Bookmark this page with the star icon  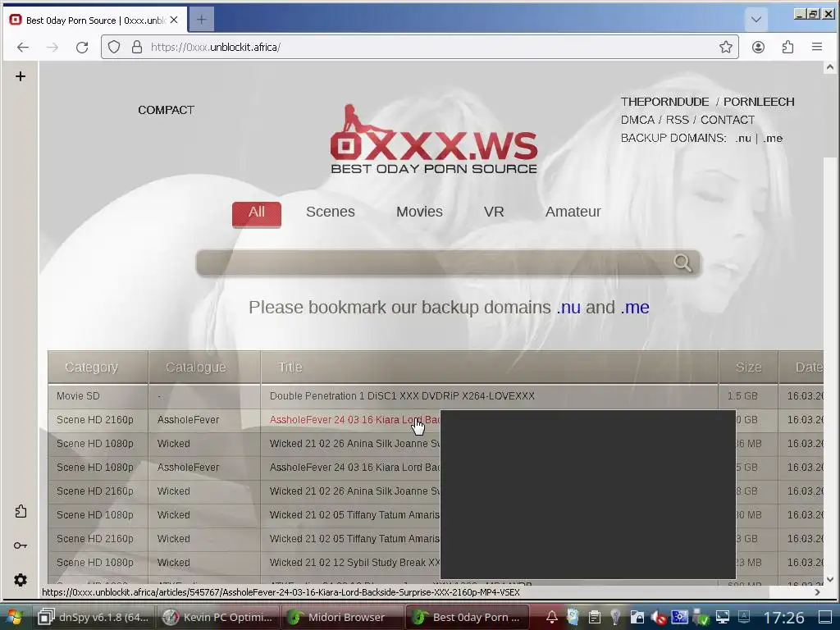pyautogui.click(x=725, y=47)
